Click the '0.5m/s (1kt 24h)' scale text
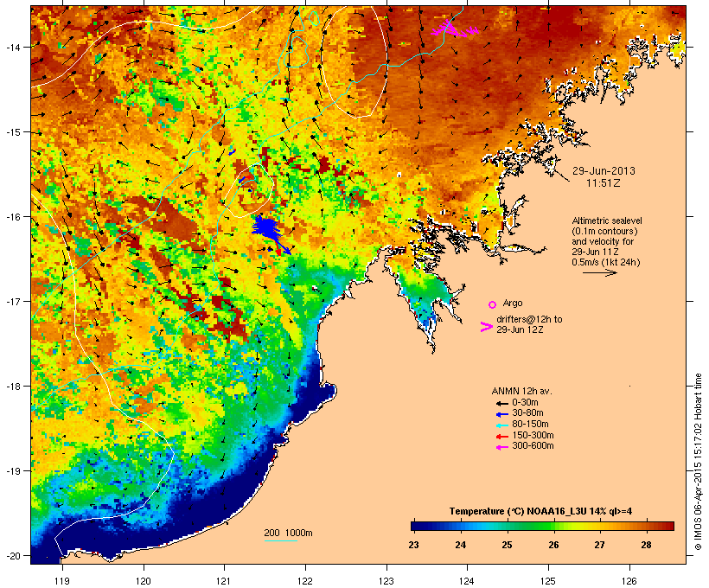 click(x=606, y=262)
